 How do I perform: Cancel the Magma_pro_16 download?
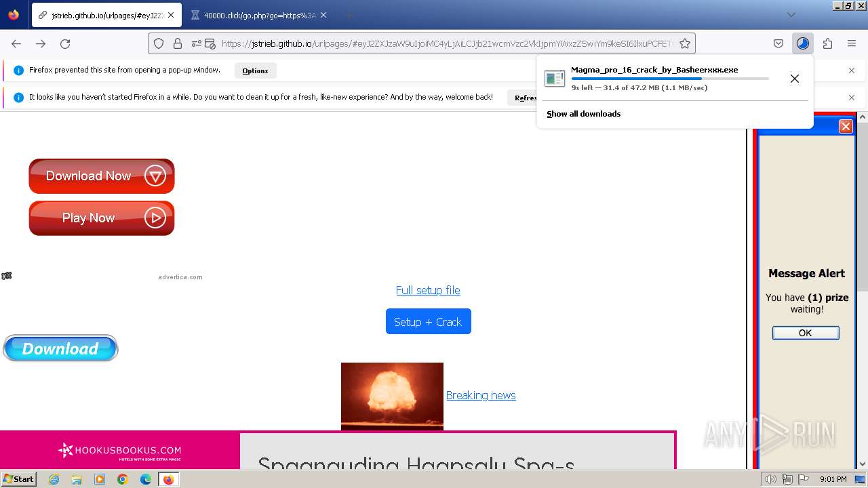tap(795, 79)
